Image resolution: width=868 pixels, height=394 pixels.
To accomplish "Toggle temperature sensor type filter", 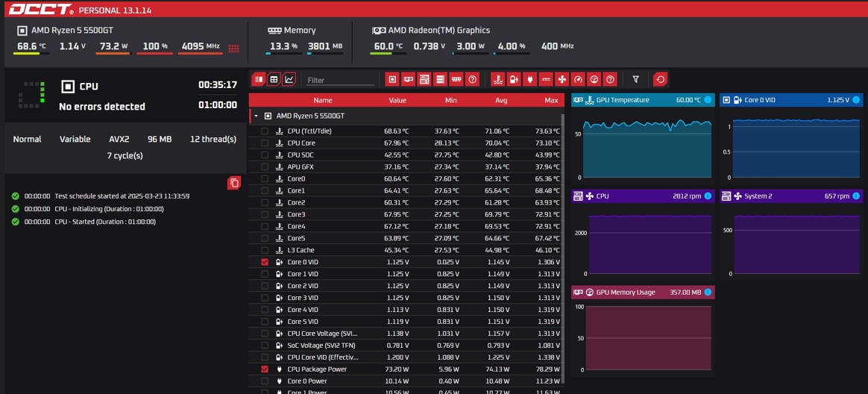I will (x=498, y=80).
